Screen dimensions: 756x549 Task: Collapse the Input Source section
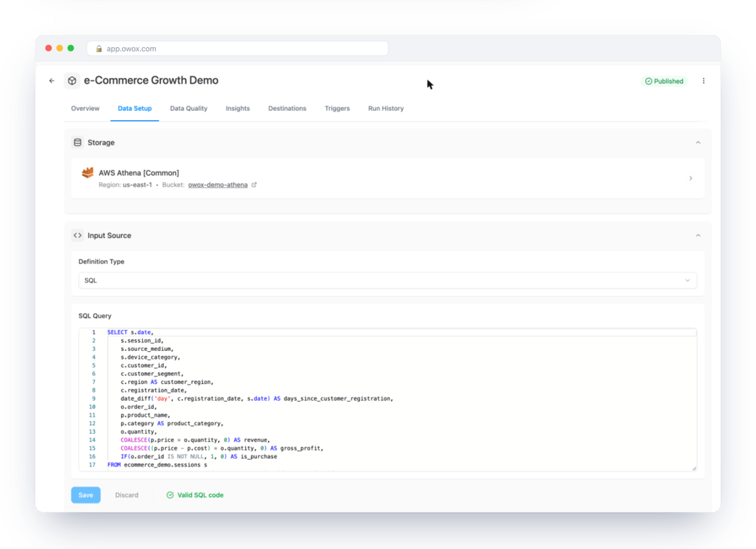[x=697, y=236]
